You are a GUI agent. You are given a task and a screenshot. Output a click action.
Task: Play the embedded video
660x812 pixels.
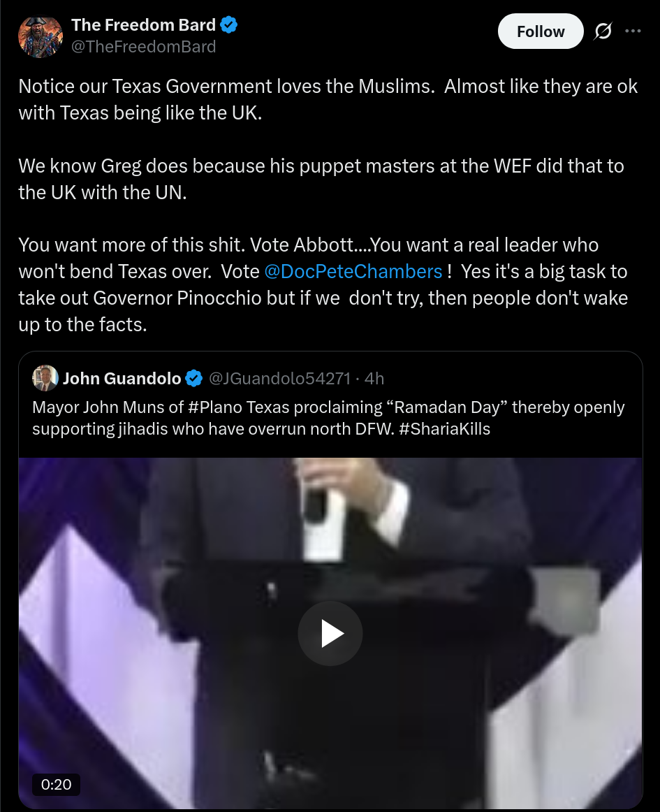330,633
